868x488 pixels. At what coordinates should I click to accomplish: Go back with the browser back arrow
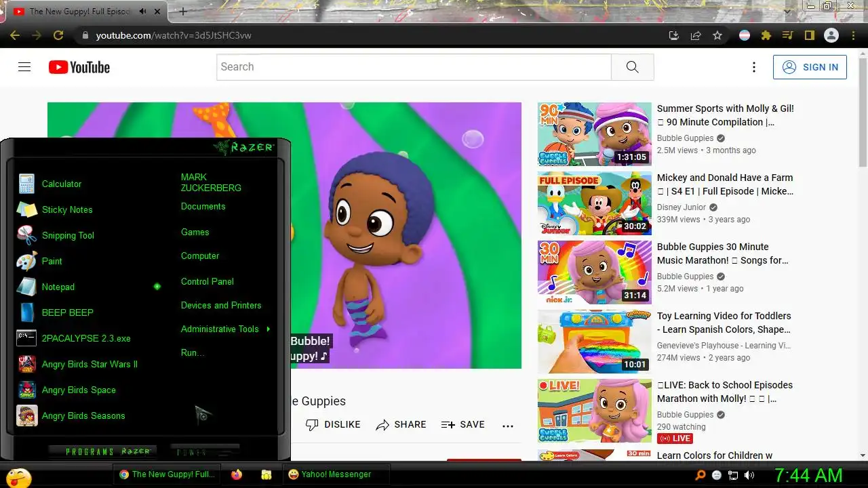click(14, 35)
